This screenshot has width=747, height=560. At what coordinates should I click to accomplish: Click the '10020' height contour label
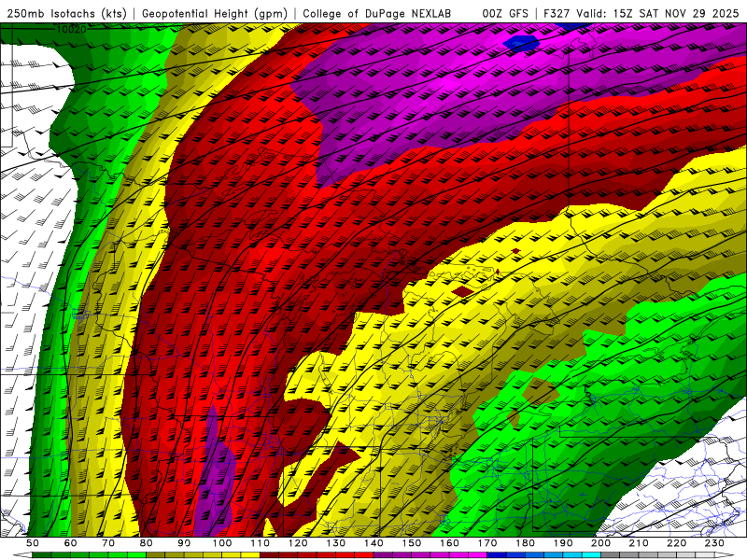(72, 30)
